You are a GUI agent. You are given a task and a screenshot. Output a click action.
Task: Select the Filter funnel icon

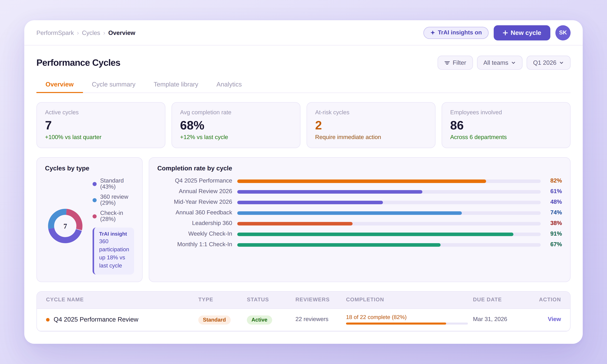pyautogui.click(x=447, y=63)
